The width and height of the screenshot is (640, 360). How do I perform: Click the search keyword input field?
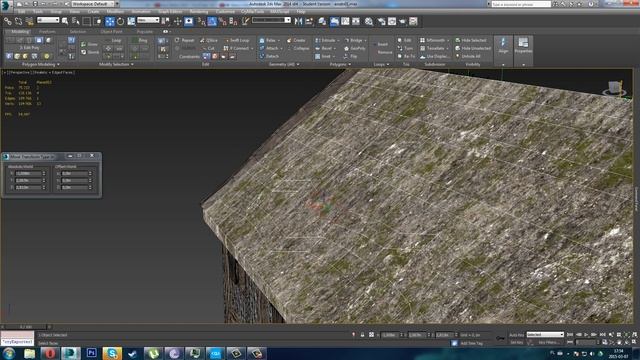coord(521,4)
